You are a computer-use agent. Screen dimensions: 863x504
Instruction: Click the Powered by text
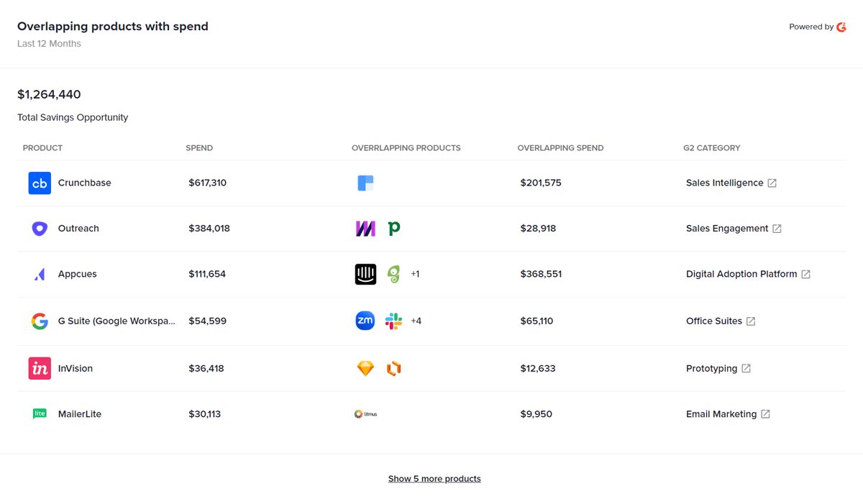point(811,27)
